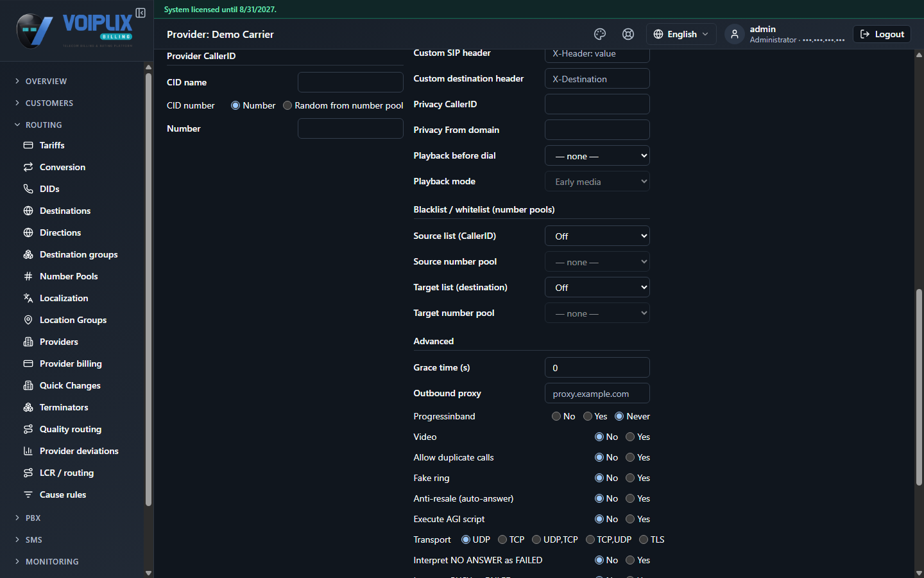Open the theme palette icon
Viewport: 924px width, 578px height.
click(600, 34)
